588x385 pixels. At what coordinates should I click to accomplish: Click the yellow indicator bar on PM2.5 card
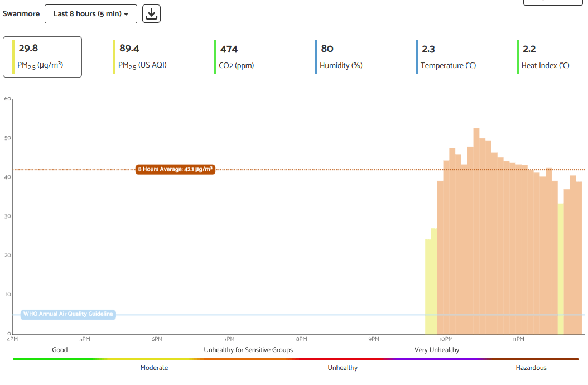coord(13,56)
